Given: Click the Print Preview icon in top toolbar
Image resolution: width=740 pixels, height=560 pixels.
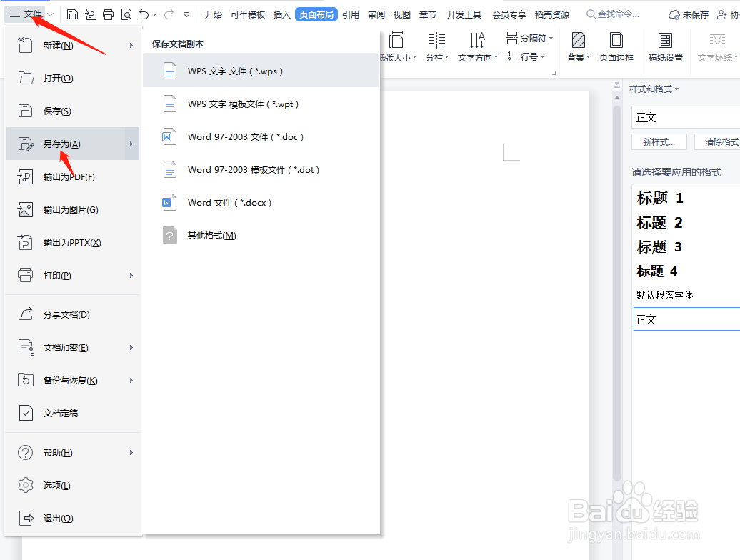Looking at the screenshot, I should [126, 14].
